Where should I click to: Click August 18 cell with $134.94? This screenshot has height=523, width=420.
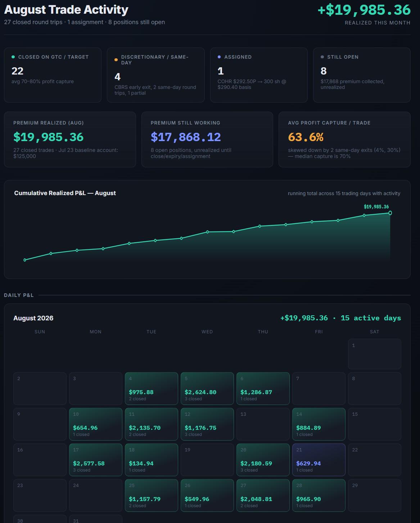152,460
